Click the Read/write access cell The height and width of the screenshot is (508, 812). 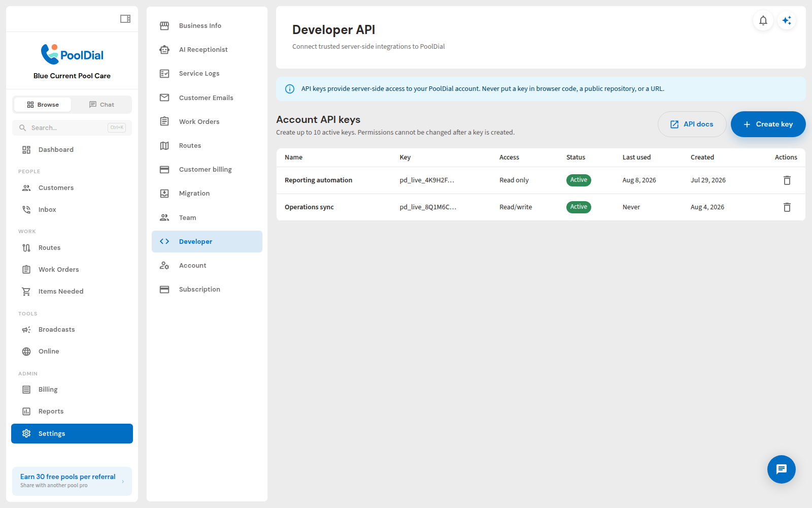click(x=516, y=207)
